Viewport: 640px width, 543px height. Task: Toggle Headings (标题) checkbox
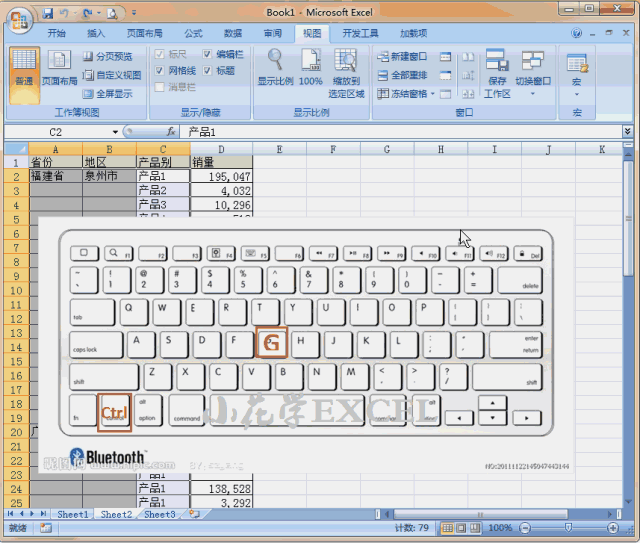point(207,70)
